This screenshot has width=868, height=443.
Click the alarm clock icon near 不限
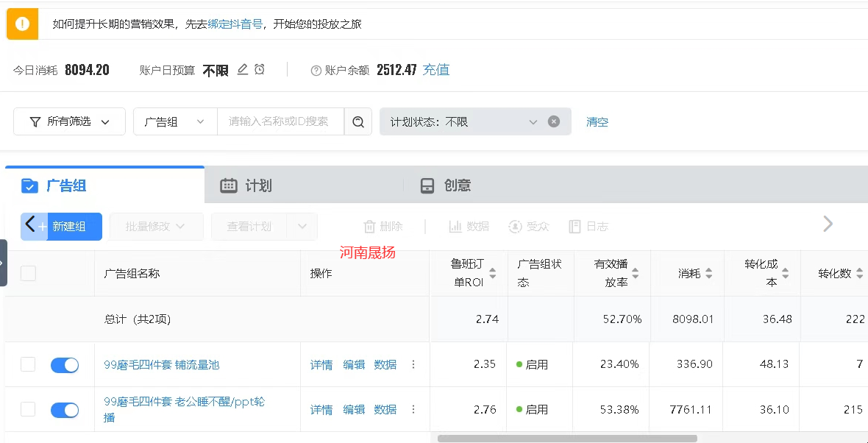point(259,68)
